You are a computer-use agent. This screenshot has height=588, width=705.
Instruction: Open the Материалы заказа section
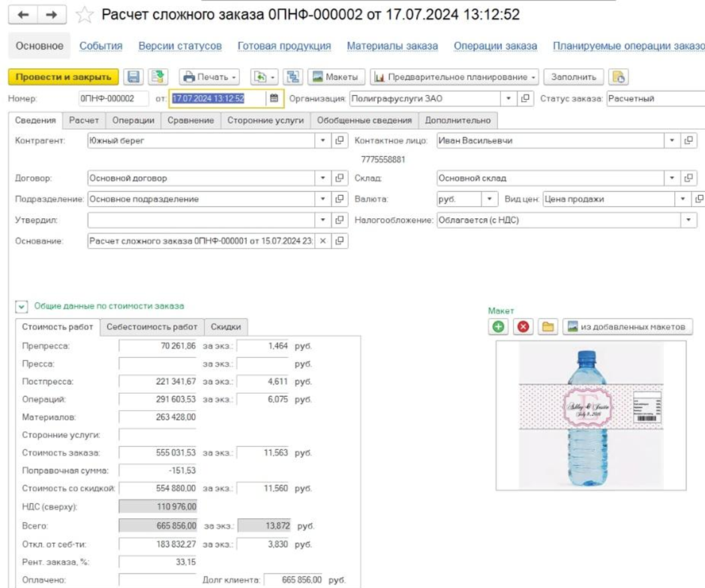391,46
